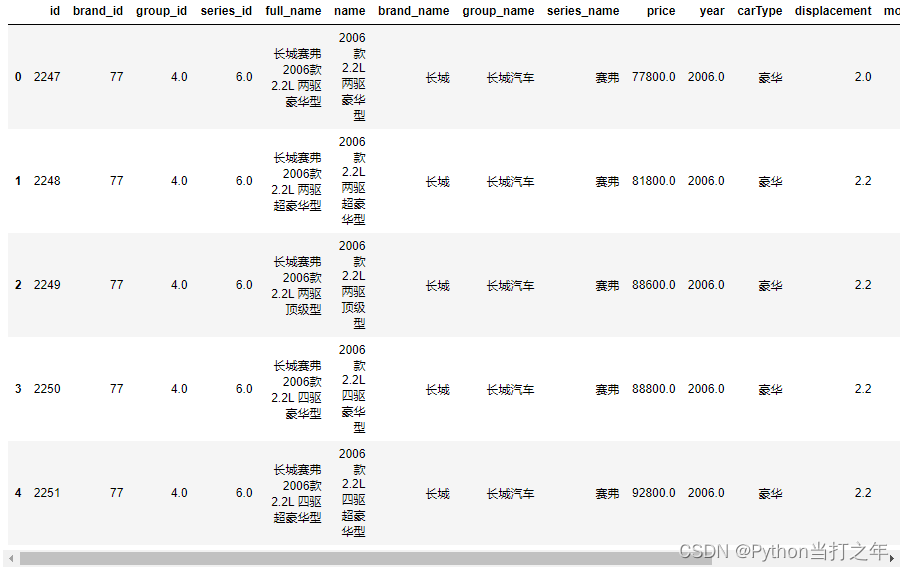
Task: Click group_name 长城汽车 in row 2251
Action: 510,493
